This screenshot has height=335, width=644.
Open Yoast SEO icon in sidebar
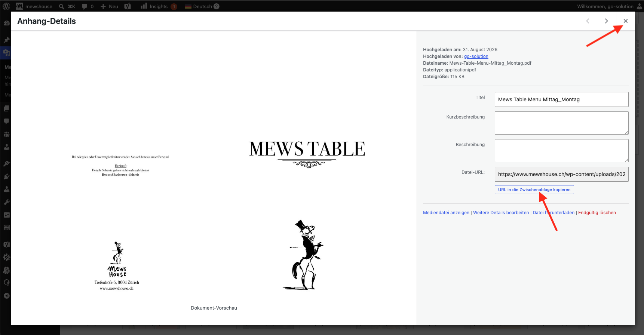pyautogui.click(x=7, y=245)
